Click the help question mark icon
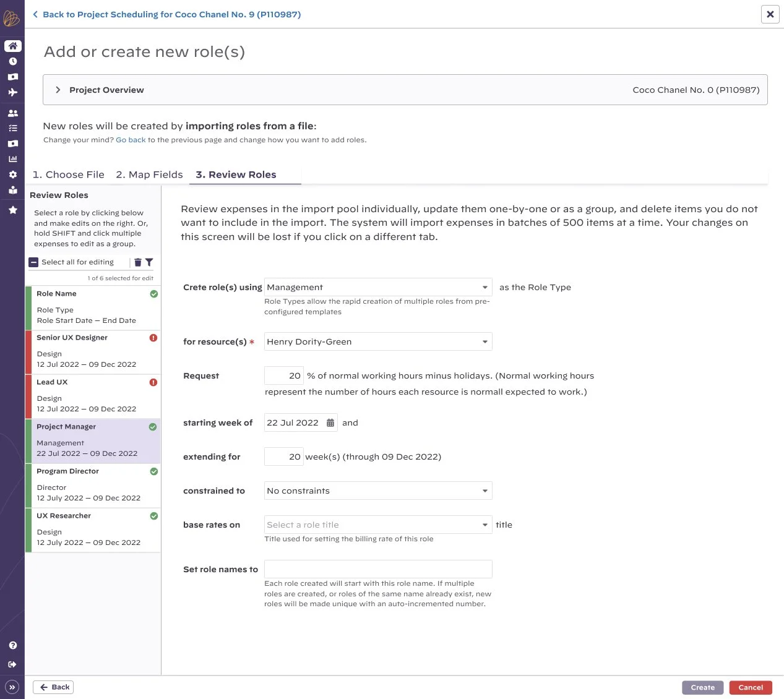The height and width of the screenshot is (699, 784). coord(12,645)
